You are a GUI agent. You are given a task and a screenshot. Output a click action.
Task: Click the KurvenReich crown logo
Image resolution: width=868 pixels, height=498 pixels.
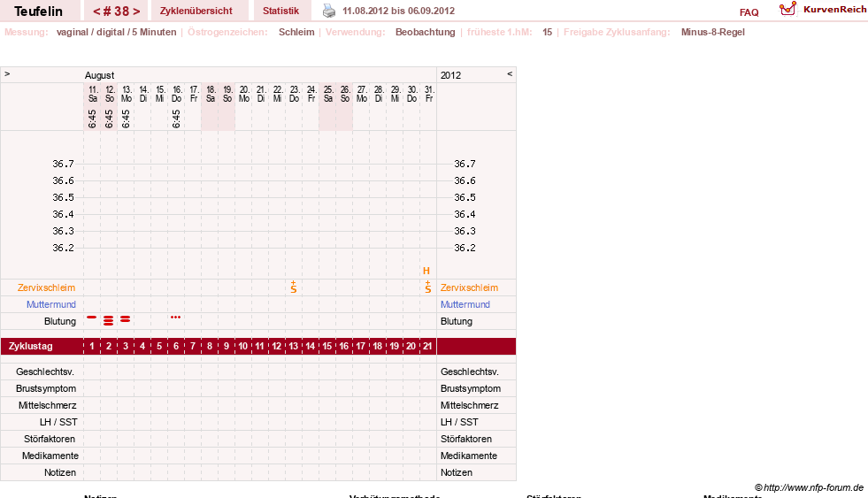tap(787, 9)
